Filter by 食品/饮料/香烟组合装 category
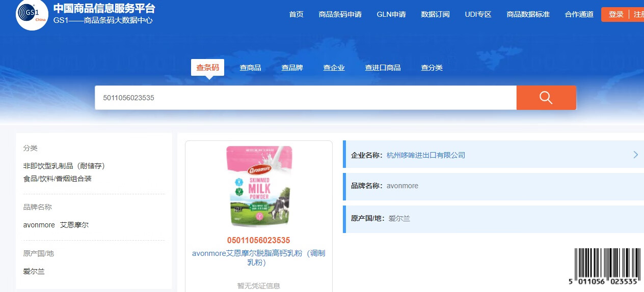 click(57, 179)
